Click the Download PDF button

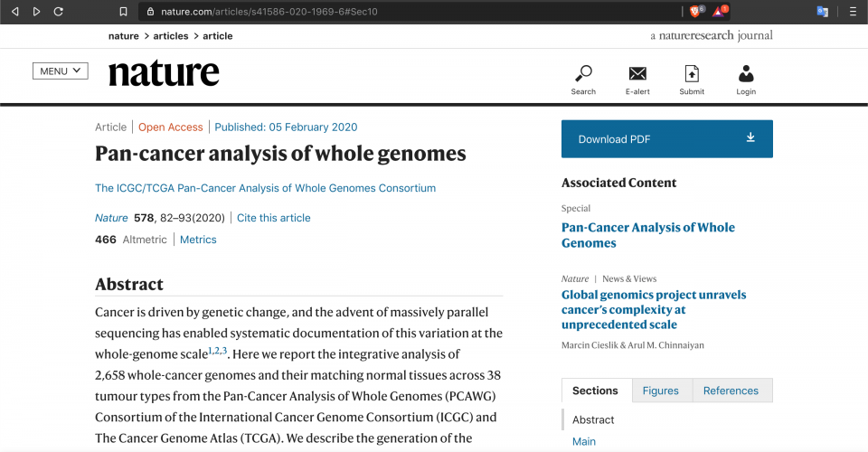tap(666, 139)
